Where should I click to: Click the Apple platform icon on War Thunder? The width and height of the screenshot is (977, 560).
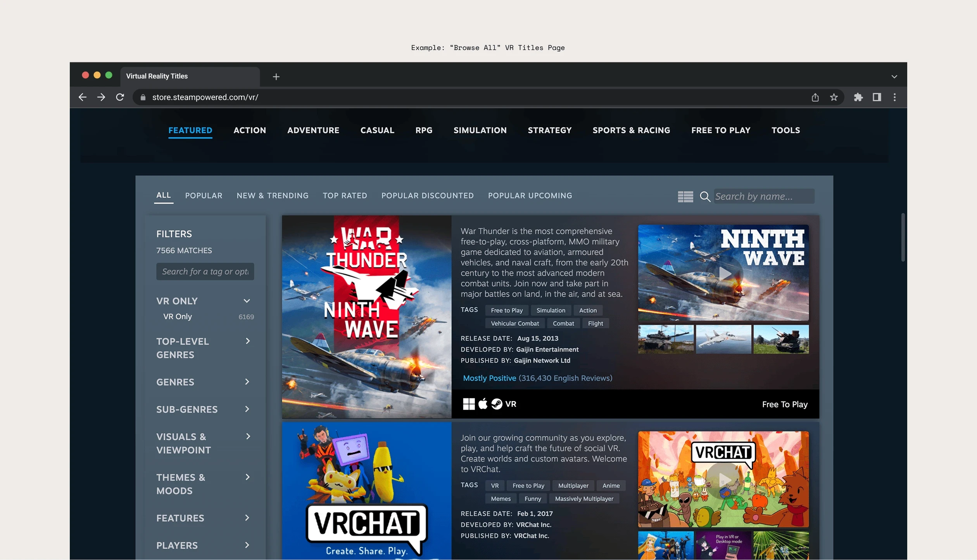coord(483,404)
